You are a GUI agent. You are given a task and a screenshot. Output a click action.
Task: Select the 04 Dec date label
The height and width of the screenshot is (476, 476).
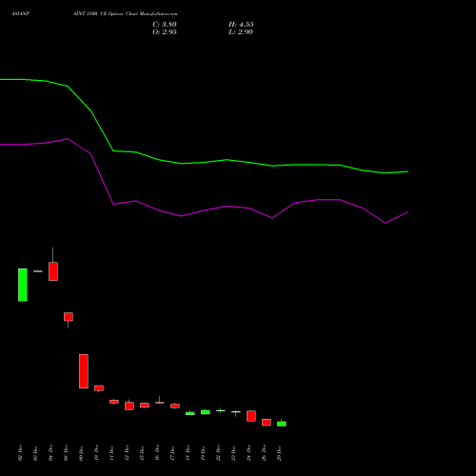click(x=51, y=453)
